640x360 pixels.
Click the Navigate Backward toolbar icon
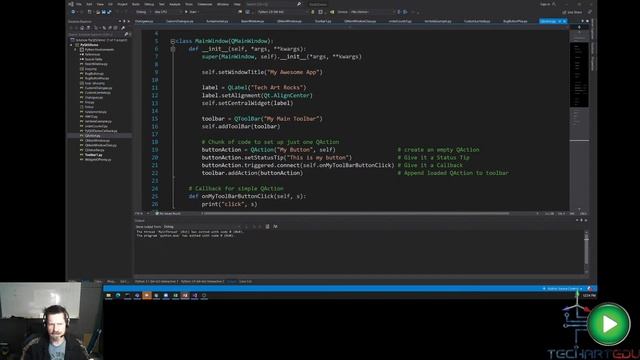[73, 12]
